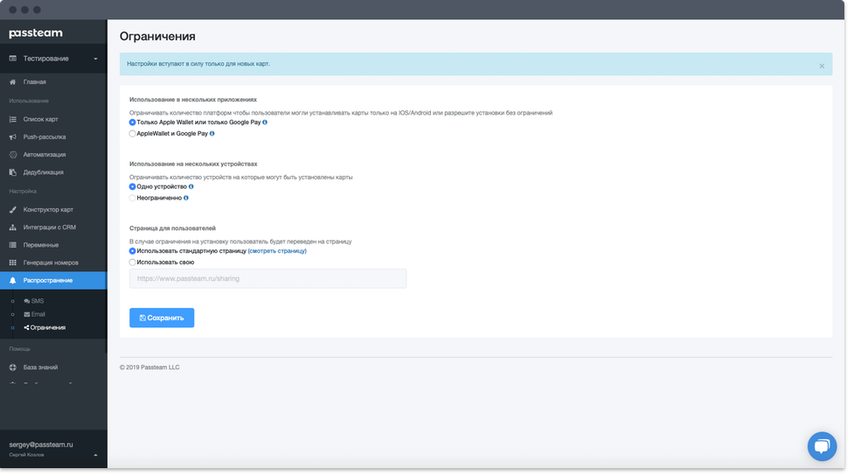Image resolution: width=868 pixels, height=476 pixels.
Task: Click the Ограничения share icon
Action: coord(26,327)
